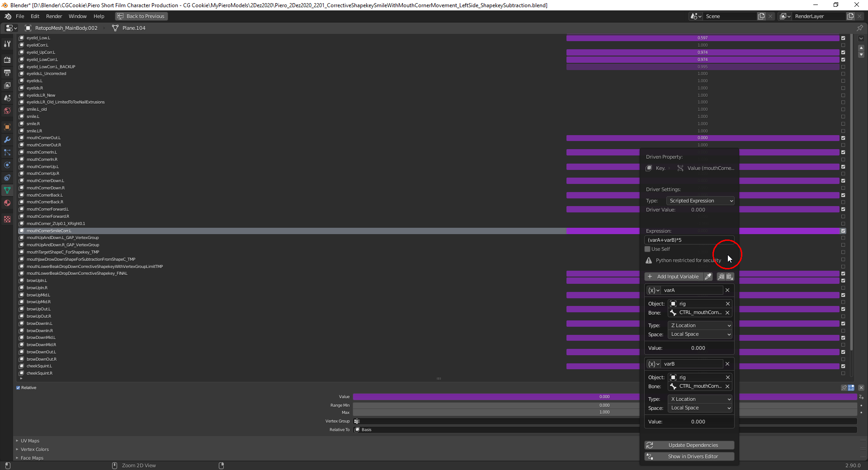Image resolution: width=868 pixels, height=470 pixels.
Task: Open varA Local Space dropdown
Action: pos(700,334)
